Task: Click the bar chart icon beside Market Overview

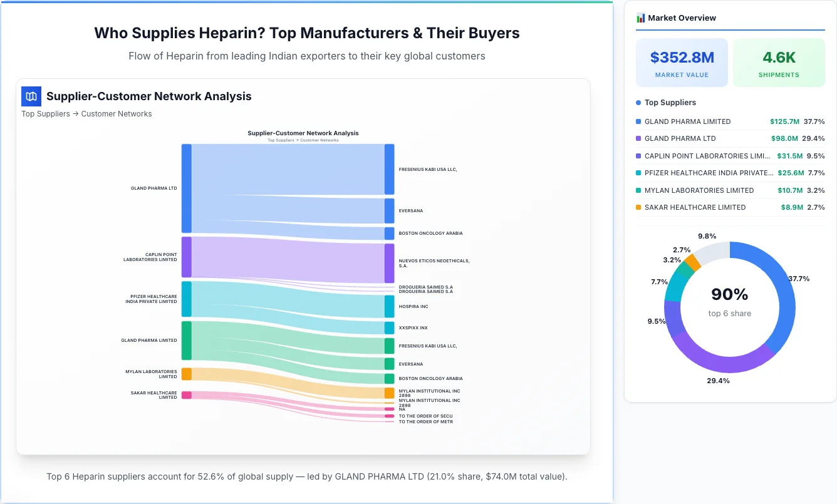Action: (640, 18)
